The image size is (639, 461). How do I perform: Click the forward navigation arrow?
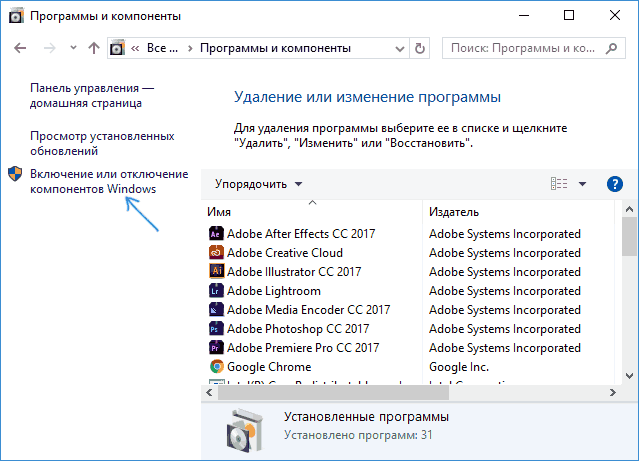pyautogui.click(x=49, y=48)
